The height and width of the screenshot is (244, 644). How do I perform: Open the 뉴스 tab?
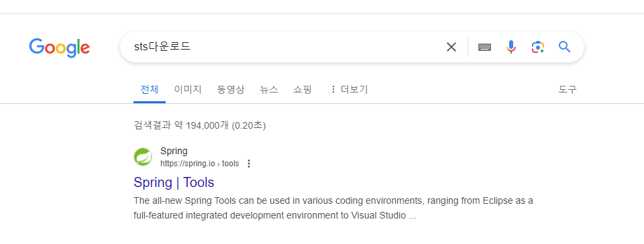click(269, 89)
